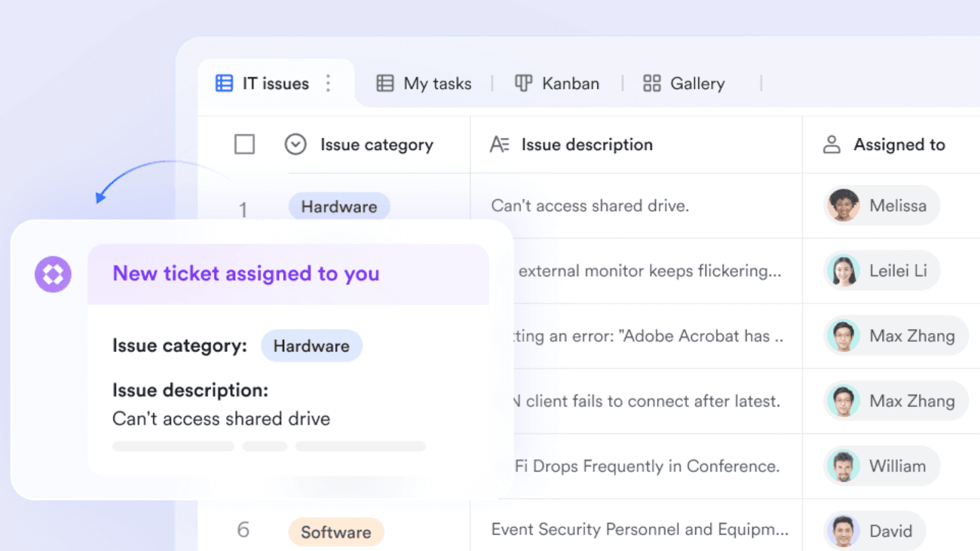Click the Issue description label in notification
980x551 pixels.
pos(190,390)
